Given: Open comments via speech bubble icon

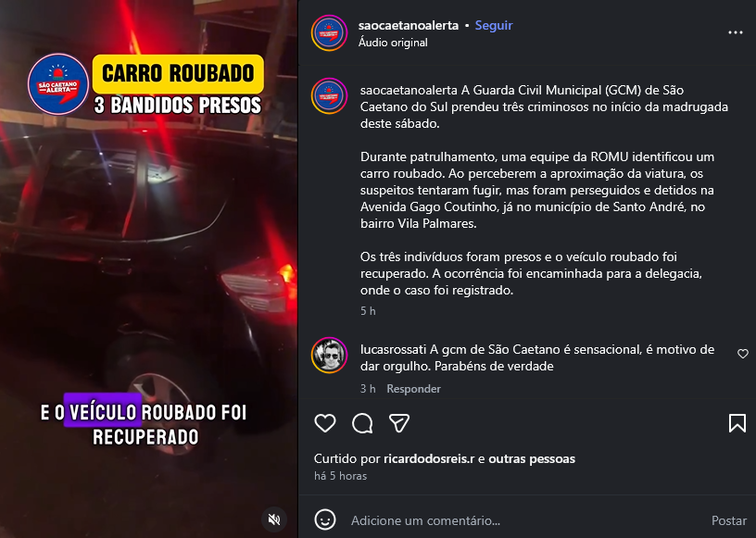Looking at the screenshot, I should [362, 423].
